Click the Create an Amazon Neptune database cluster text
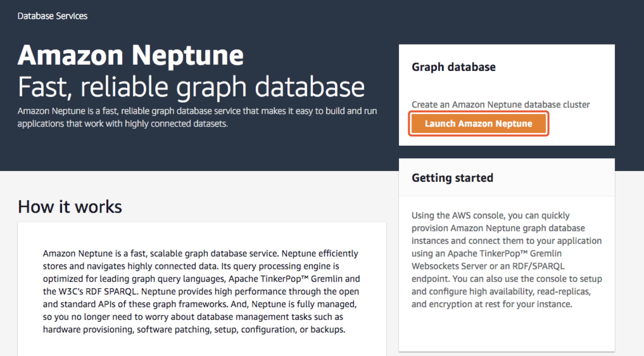644x356 pixels. 500,105
